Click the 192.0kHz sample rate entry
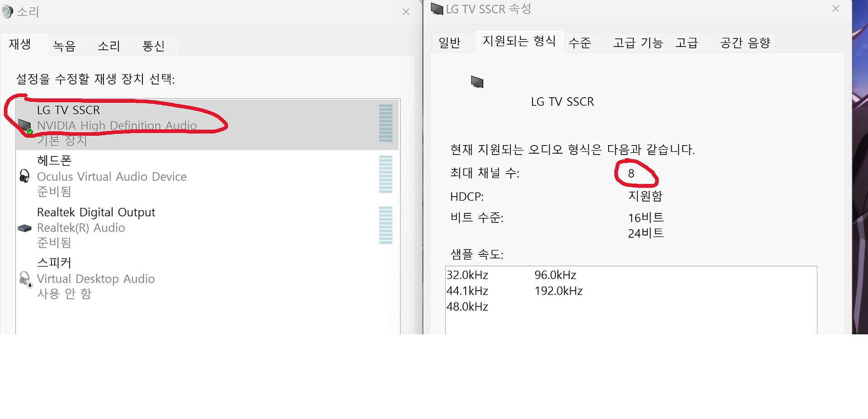This screenshot has width=868, height=419. [558, 291]
